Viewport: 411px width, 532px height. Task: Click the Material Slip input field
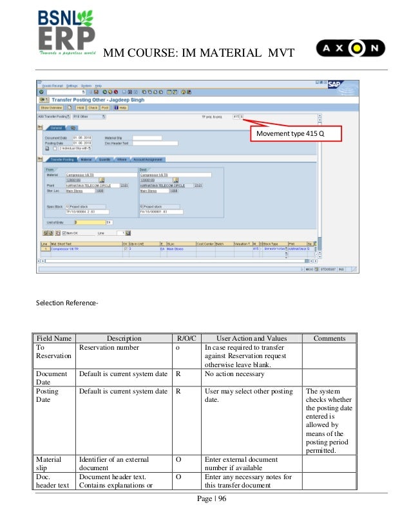[x=147, y=138]
